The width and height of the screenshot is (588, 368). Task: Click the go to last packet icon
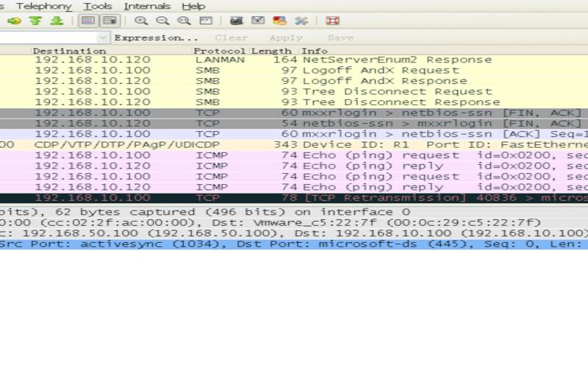point(56,21)
